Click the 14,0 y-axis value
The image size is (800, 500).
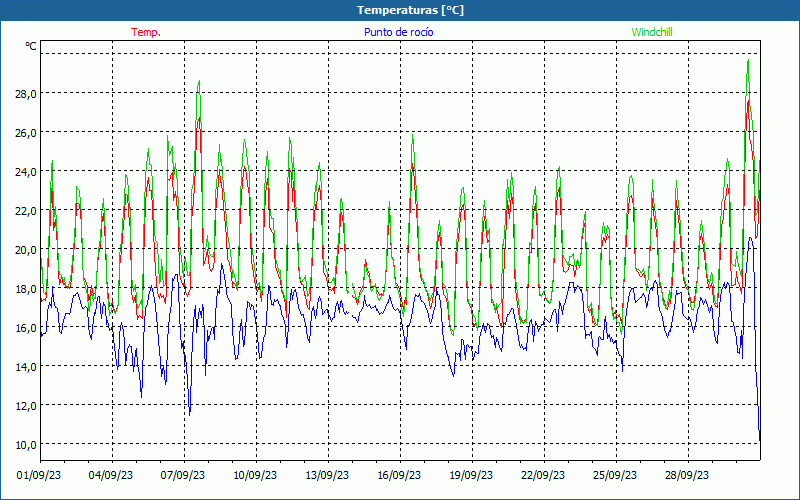pos(26,367)
